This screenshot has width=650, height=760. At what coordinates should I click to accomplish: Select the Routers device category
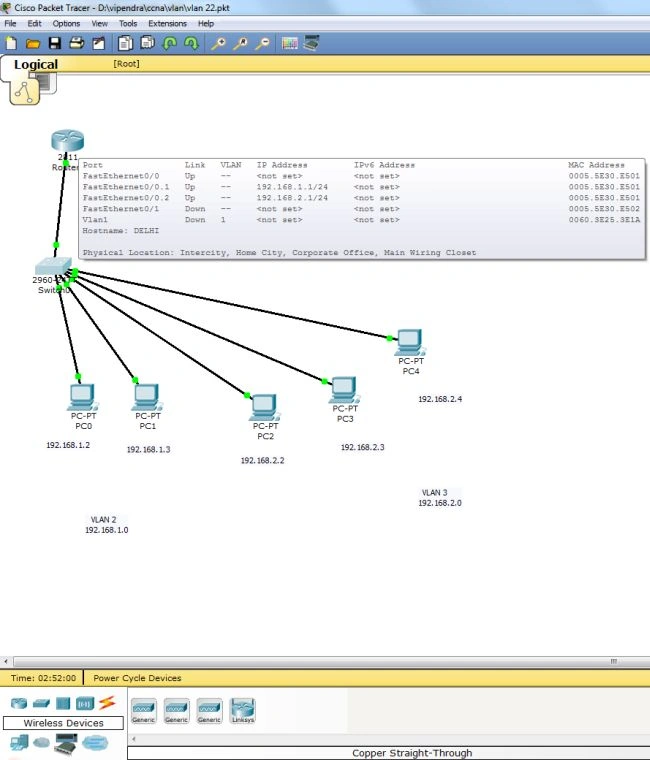tap(19, 703)
